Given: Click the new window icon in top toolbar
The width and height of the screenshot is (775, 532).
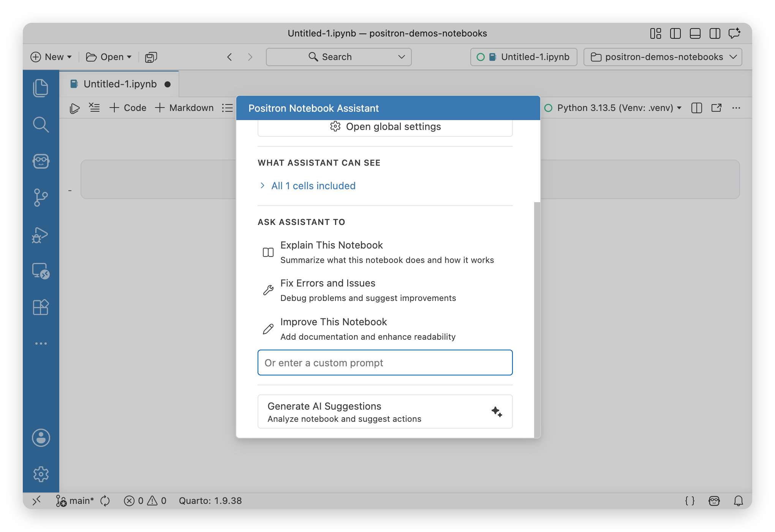Looking at the screenshot, I should (x=151, y=57).
